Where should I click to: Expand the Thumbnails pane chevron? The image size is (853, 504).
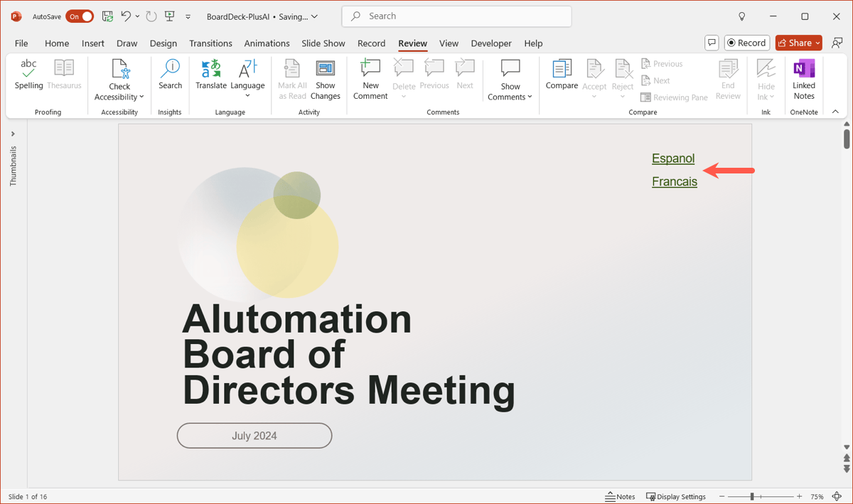(x=13, y=134)
